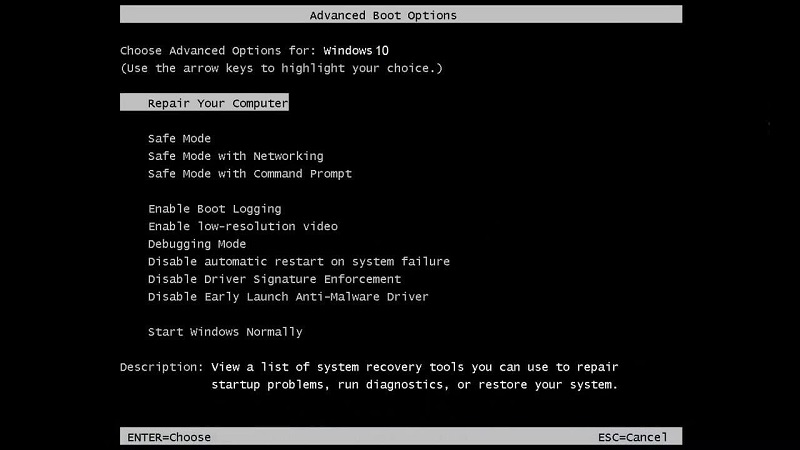Image resolution: width=800 pixels, height=450 pixels.
Task: Click the ENTER=Choose hint
Action: [169, 437]
